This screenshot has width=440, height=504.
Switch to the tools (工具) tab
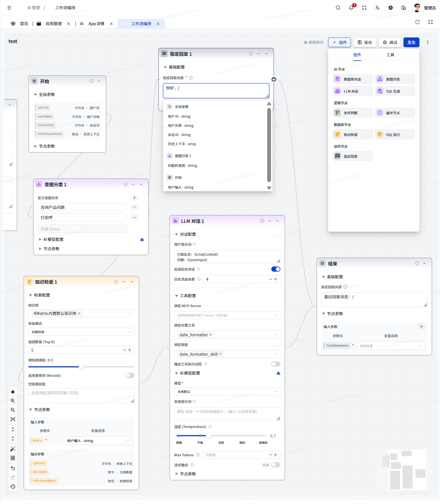[390, 55]
